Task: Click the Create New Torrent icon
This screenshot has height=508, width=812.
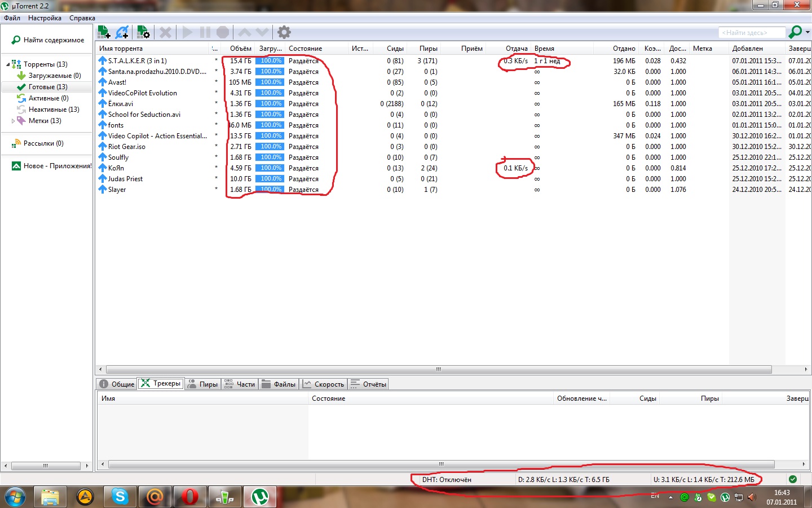Action: tap(143, 32)
